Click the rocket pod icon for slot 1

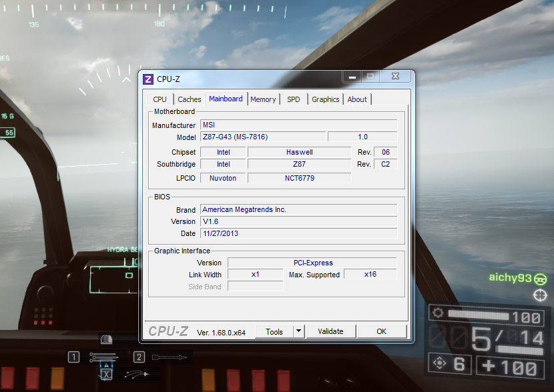click(103, 357)
